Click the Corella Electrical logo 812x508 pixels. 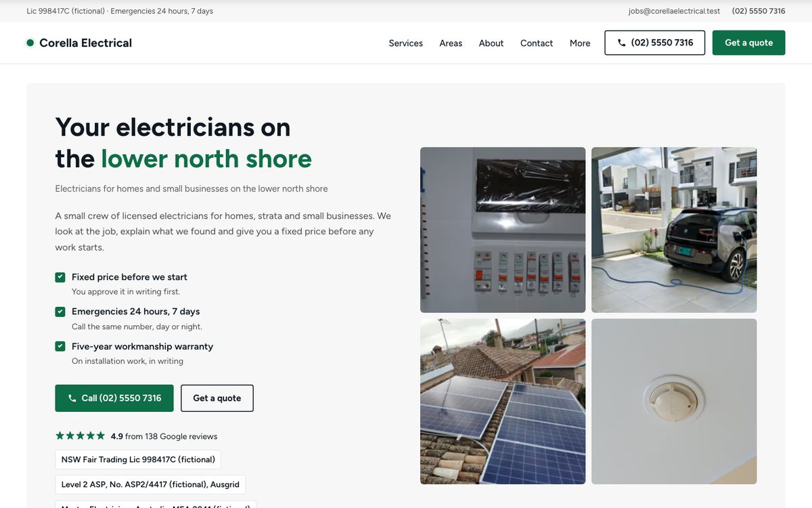pyautogui.click(x=79, y=43)
